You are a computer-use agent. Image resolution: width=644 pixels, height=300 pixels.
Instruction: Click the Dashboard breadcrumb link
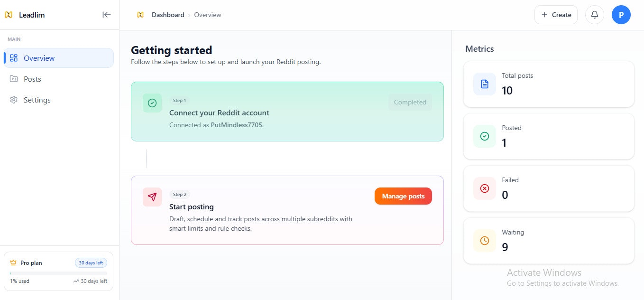(x=168, y=15)
